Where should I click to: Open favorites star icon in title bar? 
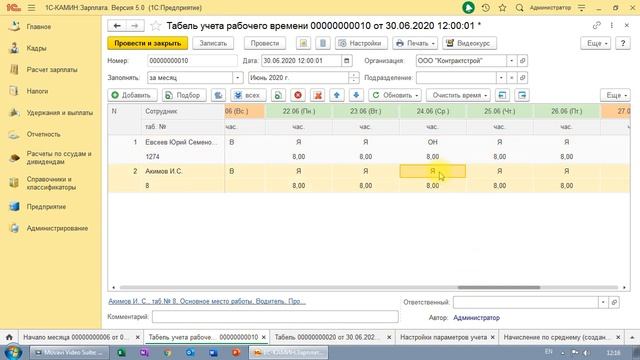[502, 8]
